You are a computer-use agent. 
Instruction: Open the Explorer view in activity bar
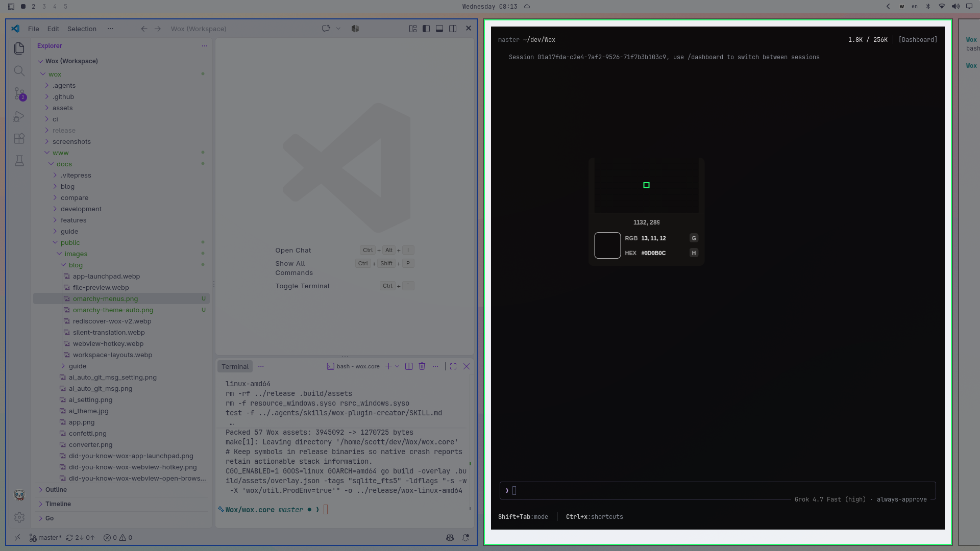(19, 48)
